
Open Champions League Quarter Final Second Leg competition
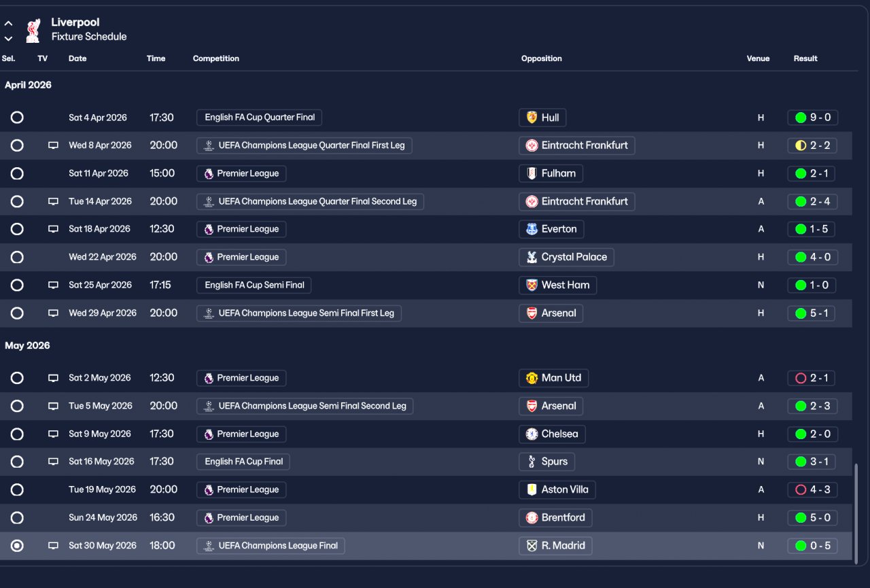(x=311, y=201)
